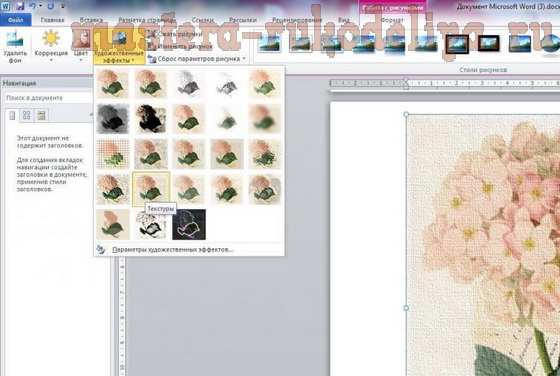560x376 pixels.
Task: Click the browse headings icon in Navigation pane
Action: click(12, 115)
